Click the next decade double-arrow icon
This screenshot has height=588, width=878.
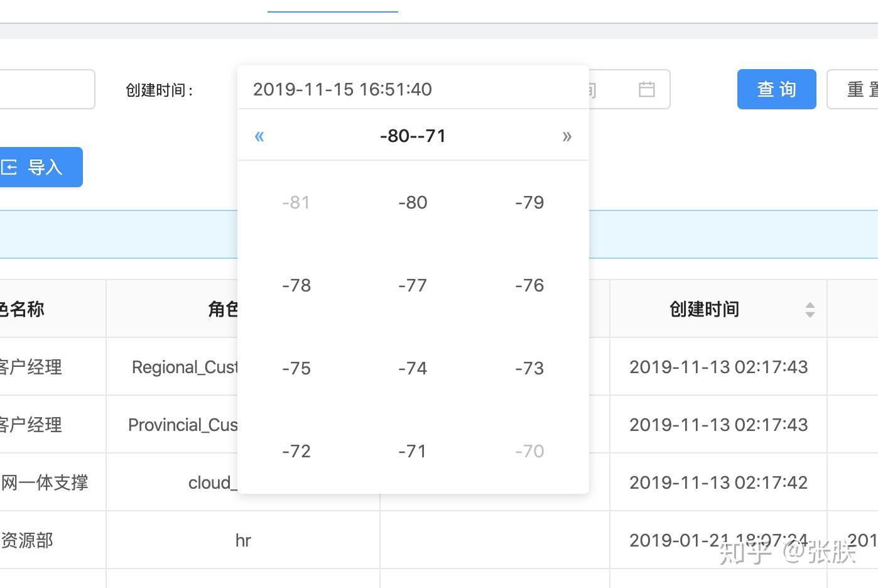tap(567, 136)
